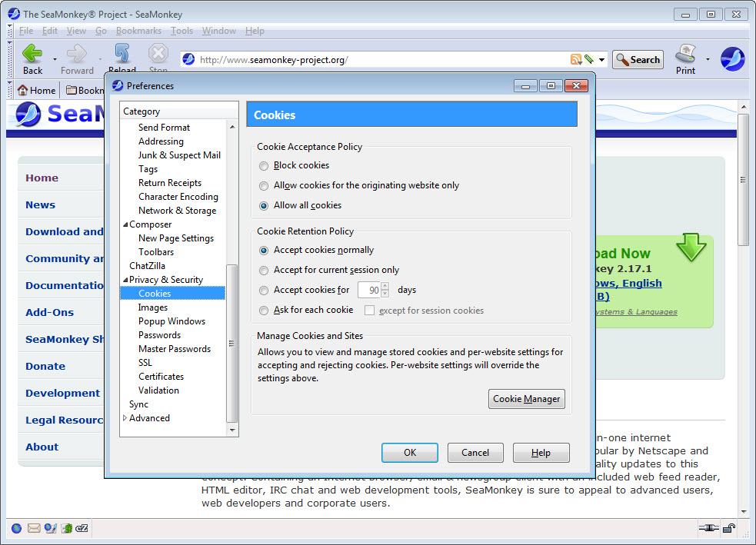Open the Cookie Manager
The image size is (756, 545).
click(x=527, y=399)
